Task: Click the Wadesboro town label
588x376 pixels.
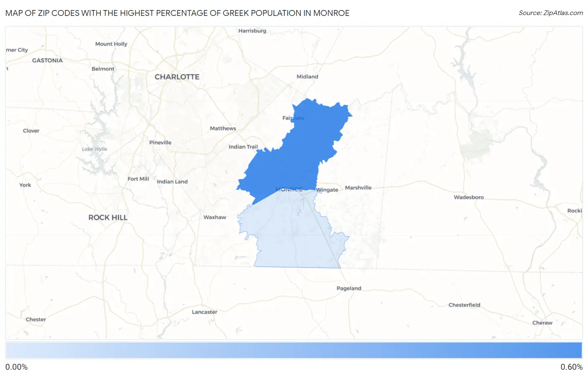Action: 469,197
